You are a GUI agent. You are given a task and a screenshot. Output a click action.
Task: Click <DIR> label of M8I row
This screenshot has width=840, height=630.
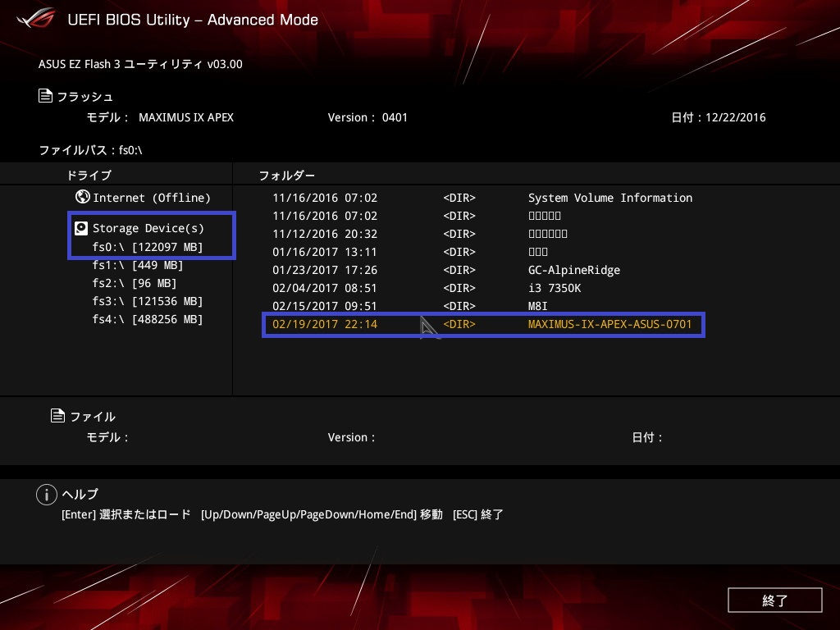point(459,306)
